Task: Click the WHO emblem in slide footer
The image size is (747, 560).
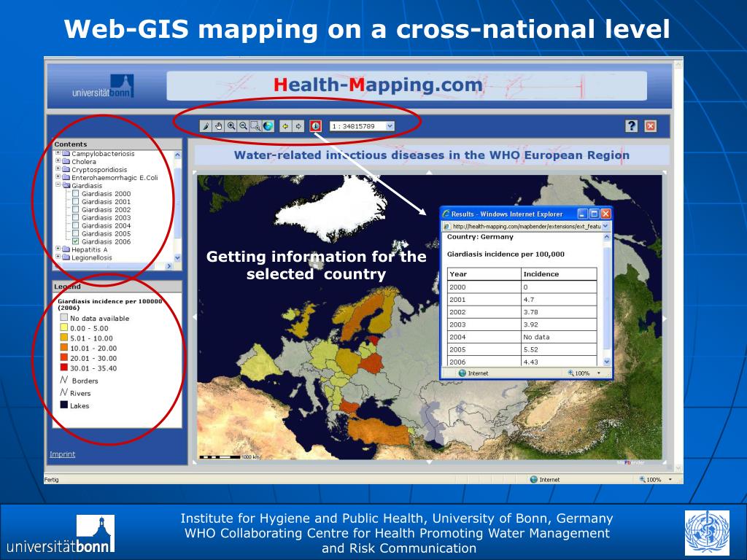Action: pos(707,532)
